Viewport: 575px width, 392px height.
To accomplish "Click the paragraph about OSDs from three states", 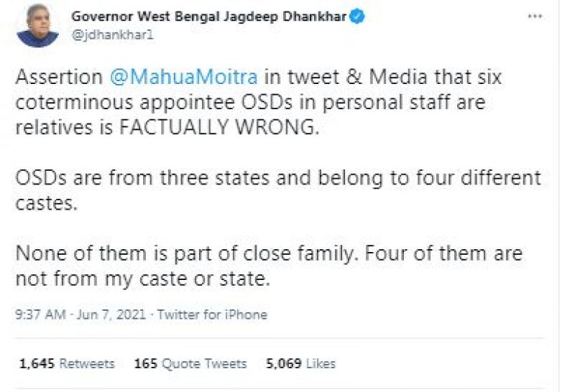I will click(x=277, y=177).
